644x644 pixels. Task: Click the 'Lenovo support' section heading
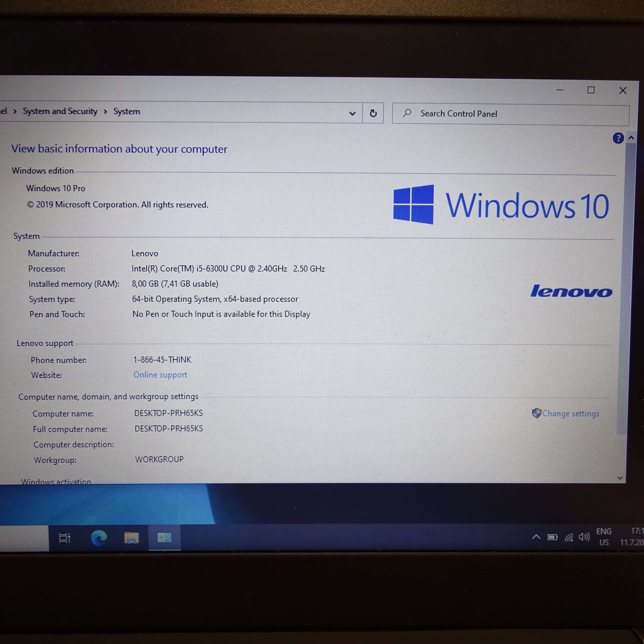(45, 343)
